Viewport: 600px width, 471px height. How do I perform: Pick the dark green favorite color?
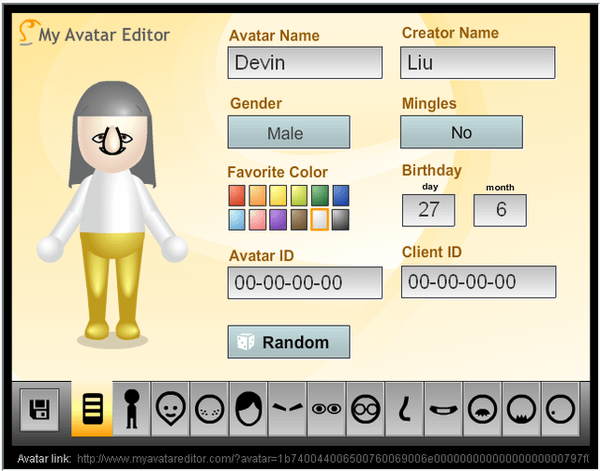point(320,196)
